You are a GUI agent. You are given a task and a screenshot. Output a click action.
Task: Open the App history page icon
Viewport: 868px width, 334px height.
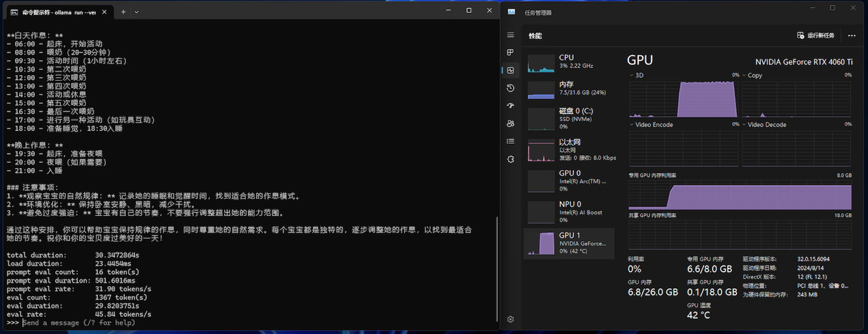510,88
